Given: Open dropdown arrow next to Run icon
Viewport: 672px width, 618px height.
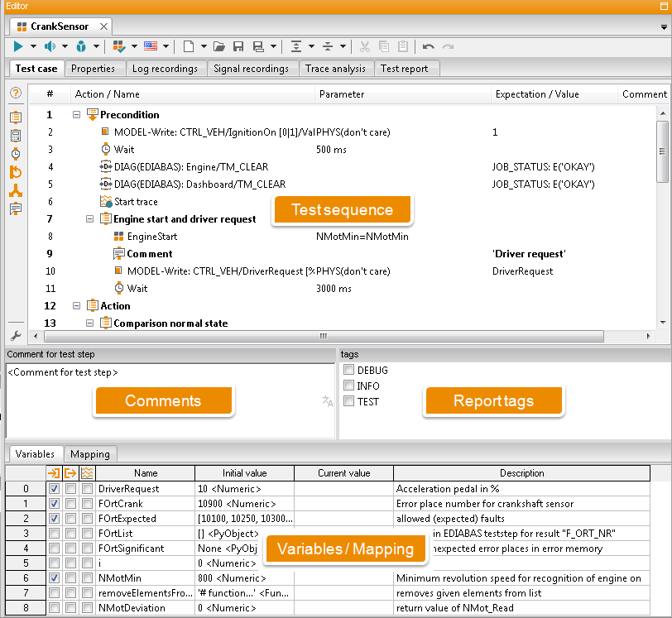Looking at the screenshot, I should 33,46.
